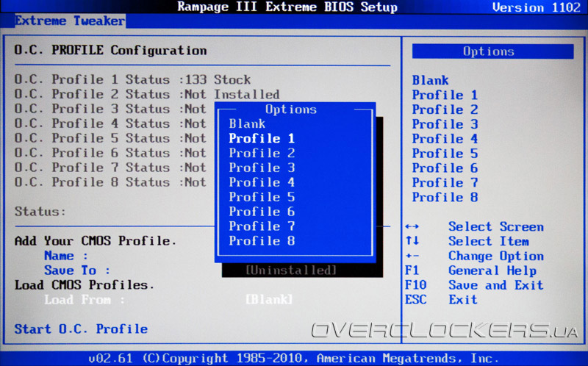Choose Blank in the Options popup

tap(247, 123)
